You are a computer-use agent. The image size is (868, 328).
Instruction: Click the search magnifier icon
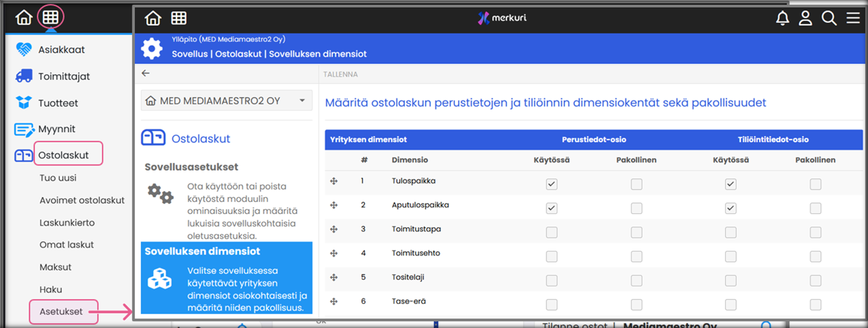[x=829, y=18]
